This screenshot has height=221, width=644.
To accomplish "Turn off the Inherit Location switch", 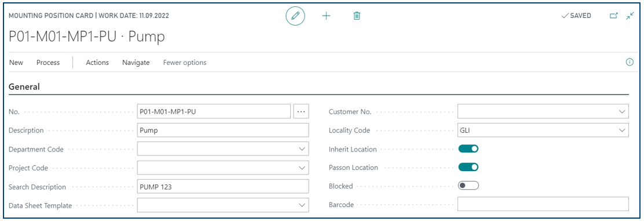I will (x=468, y=149).
